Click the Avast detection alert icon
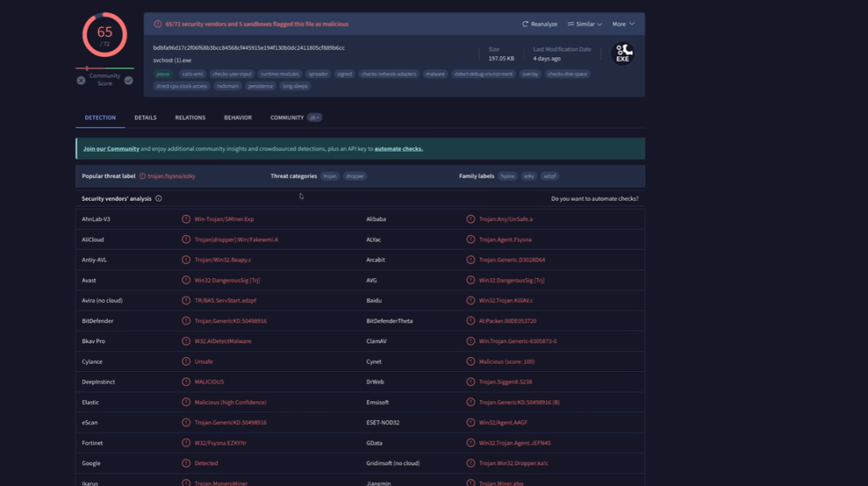The image size is (868, 486). click(186, 280)
